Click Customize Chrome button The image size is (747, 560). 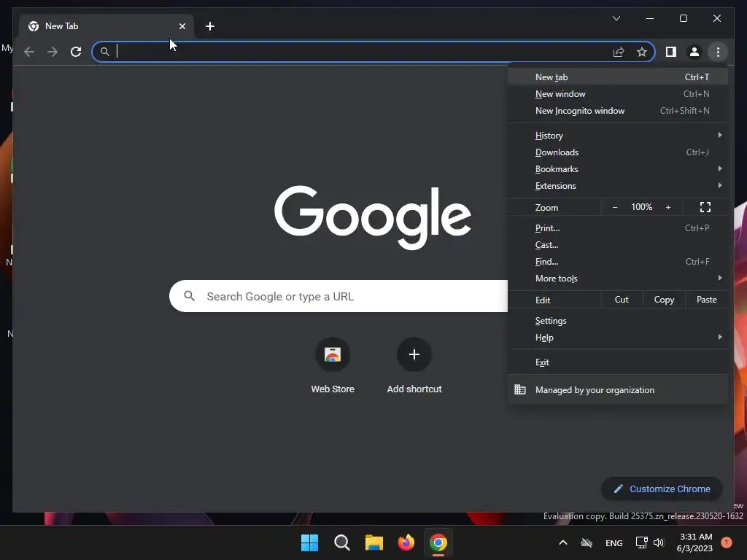pyautogui.click(x=662, y=489)
